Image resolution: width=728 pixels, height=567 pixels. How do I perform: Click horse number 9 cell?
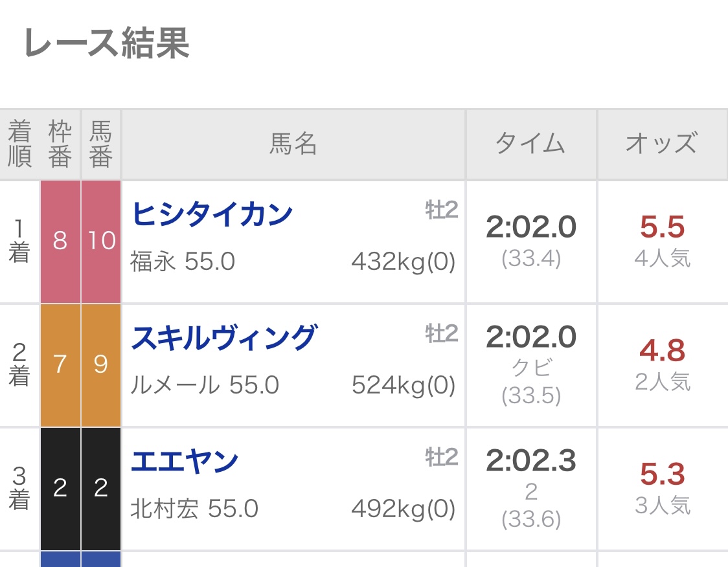click(x=101, y=364)
